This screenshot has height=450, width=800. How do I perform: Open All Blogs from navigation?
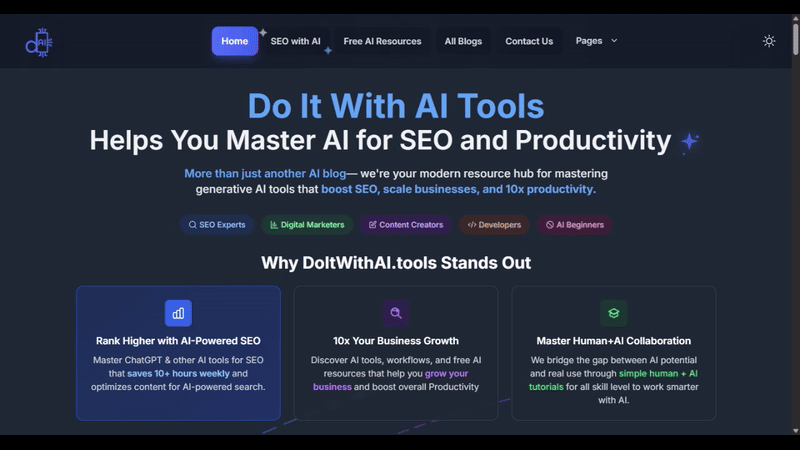[x=463, y=41]
